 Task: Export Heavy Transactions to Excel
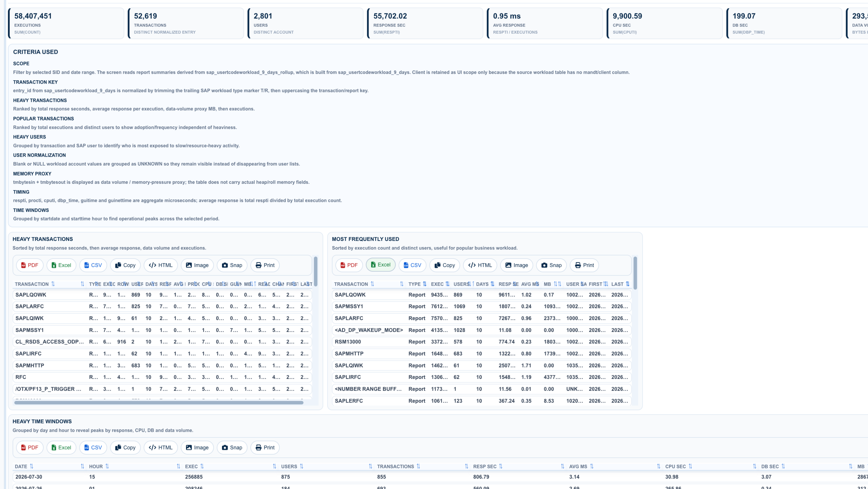(x=61, y=265)
